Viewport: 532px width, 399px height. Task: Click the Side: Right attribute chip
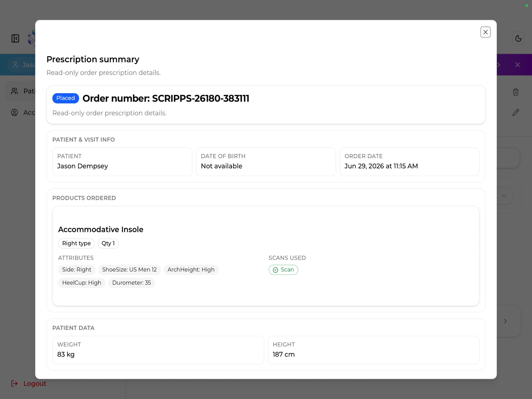(x=77, y=270)
